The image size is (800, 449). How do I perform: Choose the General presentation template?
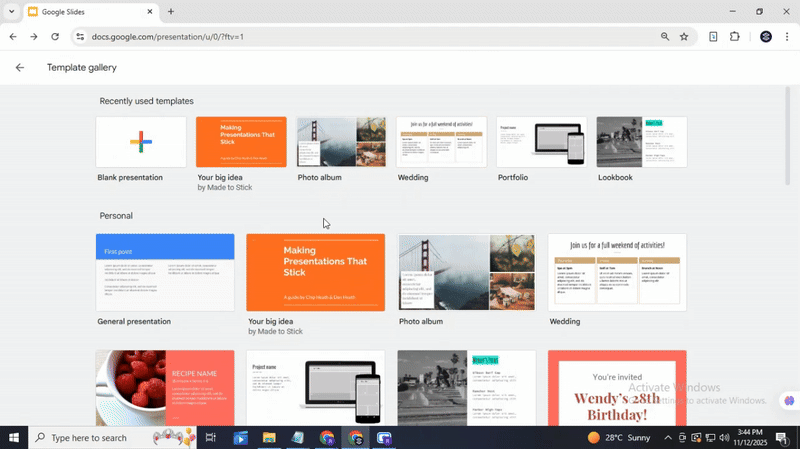[x=165, y=272]
